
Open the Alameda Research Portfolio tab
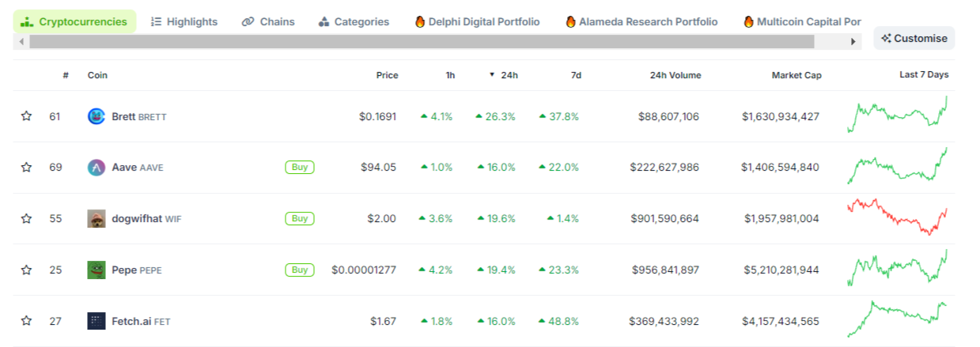[x=641, y=22]
